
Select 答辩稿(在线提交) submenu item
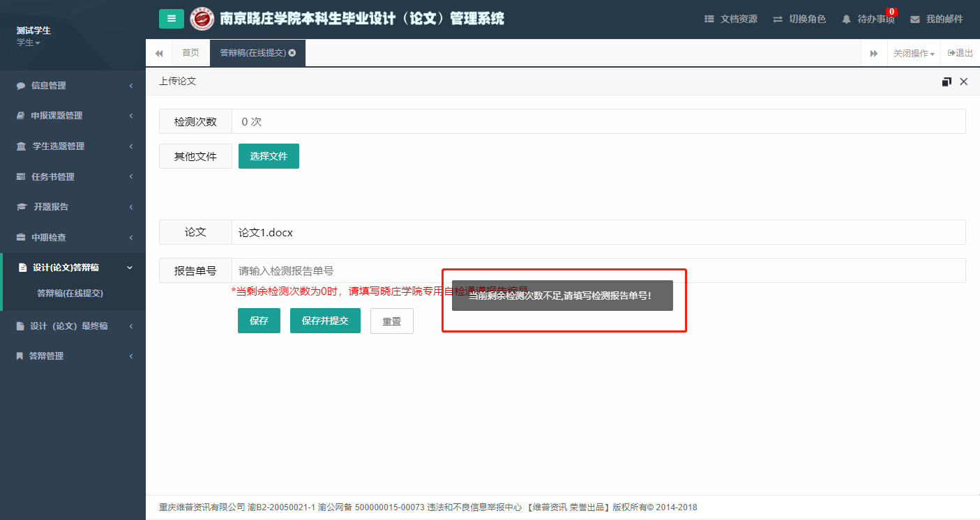[x=70, y=293]
